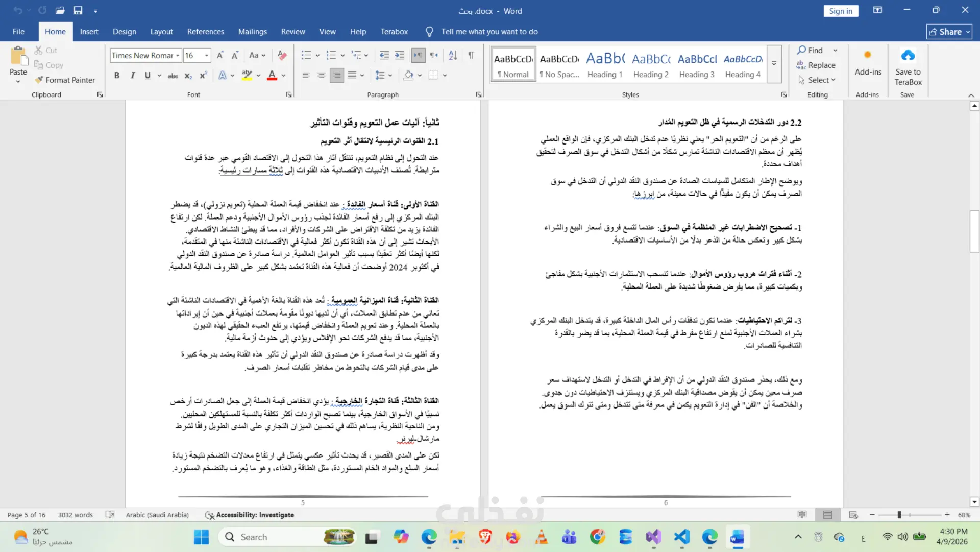Decrease font size with Shrink Font
Image resolution: width=980 pixels, height=552 pixels.
[235, 55]
